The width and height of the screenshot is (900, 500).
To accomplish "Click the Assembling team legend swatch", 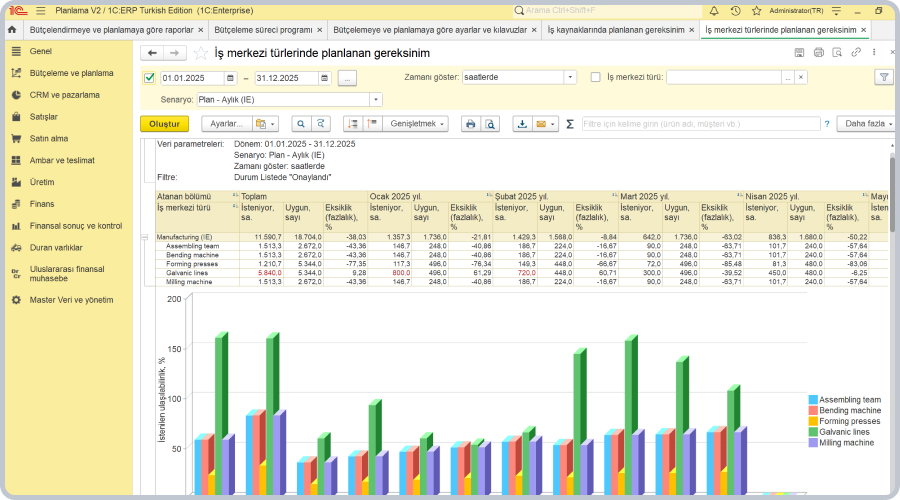I will click(813, 400).
